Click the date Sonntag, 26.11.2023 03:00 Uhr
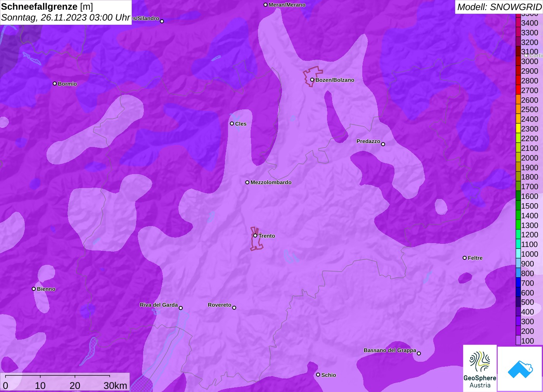 click(x=66, y=17)
